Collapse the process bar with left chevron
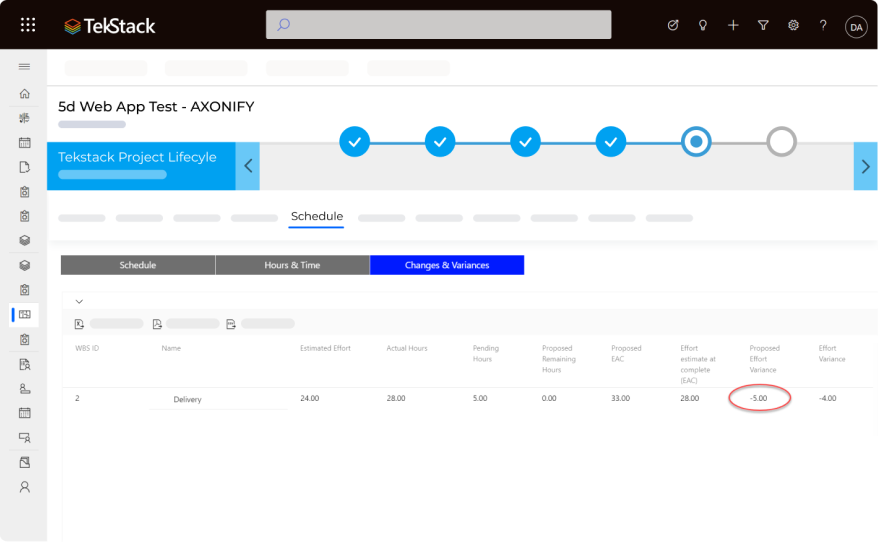 point(247,166)
